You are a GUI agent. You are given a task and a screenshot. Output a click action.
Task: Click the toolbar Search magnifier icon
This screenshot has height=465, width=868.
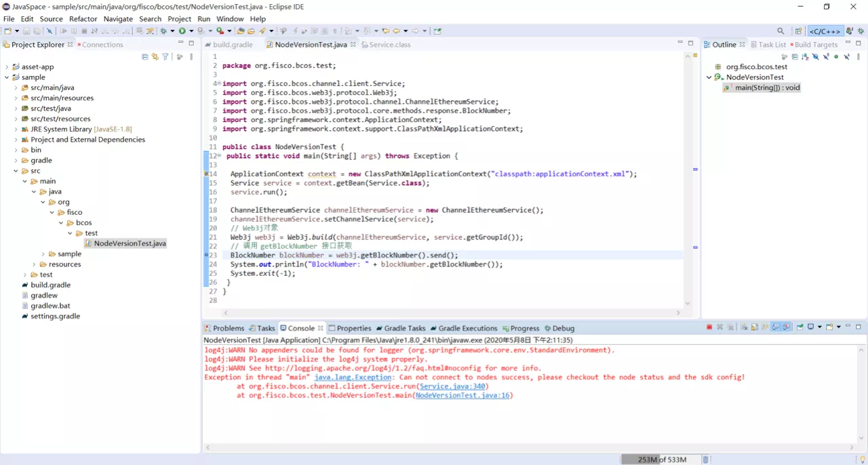tap(781, 31)
